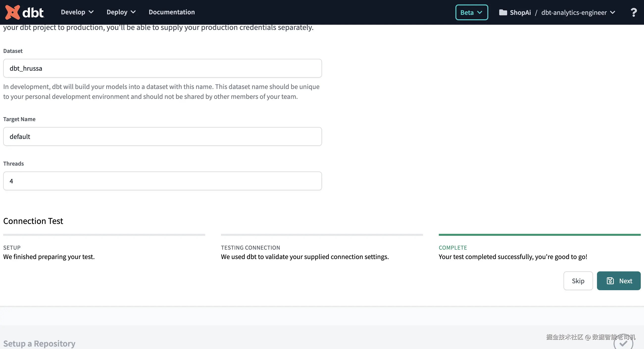644x349 pixels.
Task: Click text 'We finished preparing your test.'
Action: click(x=49, y=257)
